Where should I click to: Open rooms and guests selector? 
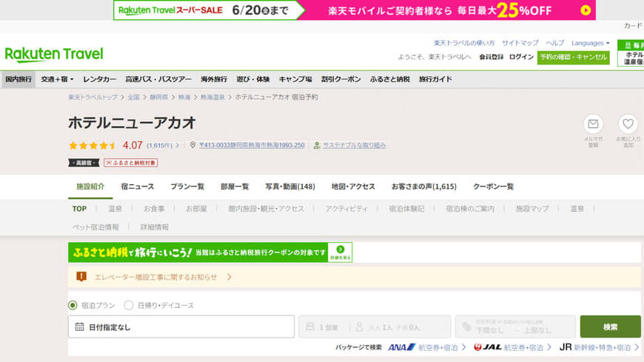[x=375, y=326]
